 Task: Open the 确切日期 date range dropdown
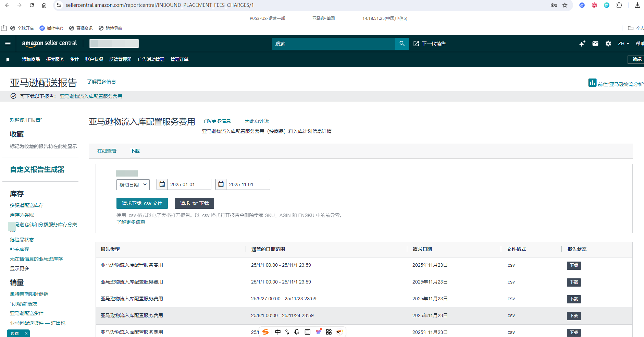(x=133, y=185)
